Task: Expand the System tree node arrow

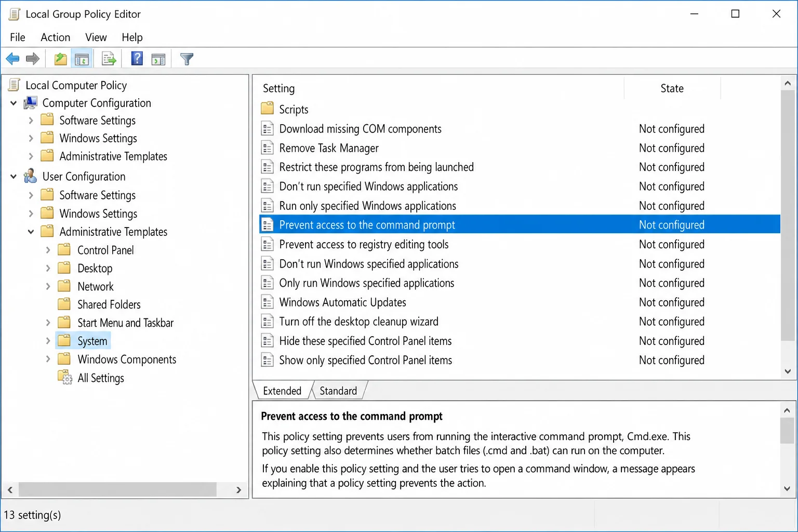Action: tap(48, 341)
